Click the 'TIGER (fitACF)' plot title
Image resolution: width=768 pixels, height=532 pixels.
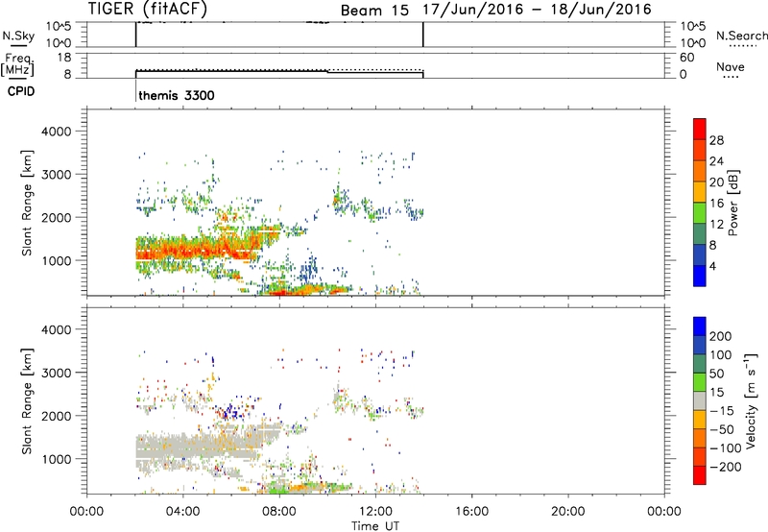click(148, 9)
